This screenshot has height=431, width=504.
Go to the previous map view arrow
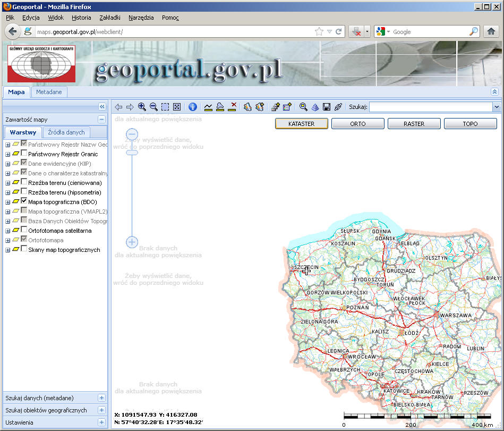tap(118, 107)
